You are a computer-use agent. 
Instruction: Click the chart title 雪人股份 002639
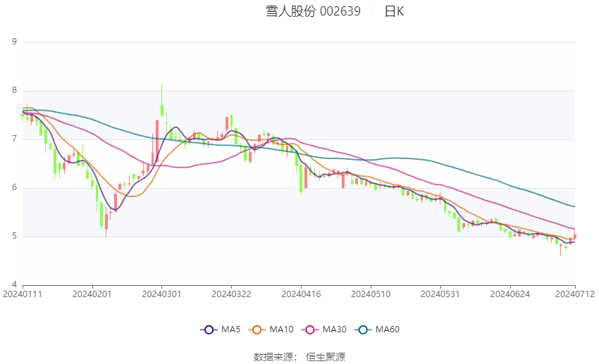click(x=313, y=11)
